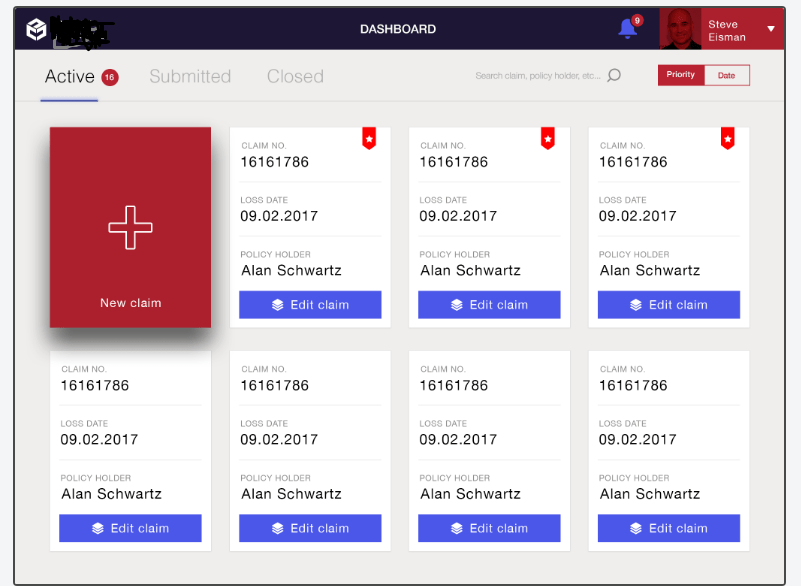Open the Closed claims tab
Image resolution: width=801 pixels, height=586 pixels.
click(294, 76)
